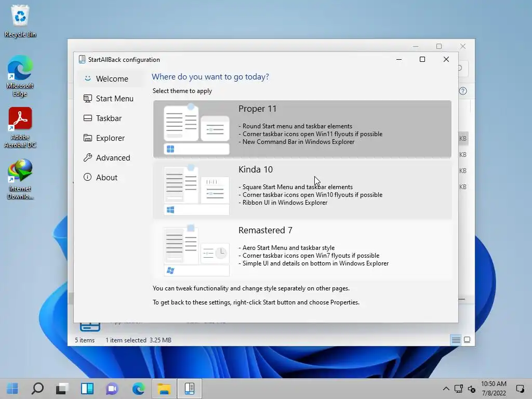Switch to the Explorer settings page
This screenshot has height=399, width=532.
point(112,138)
